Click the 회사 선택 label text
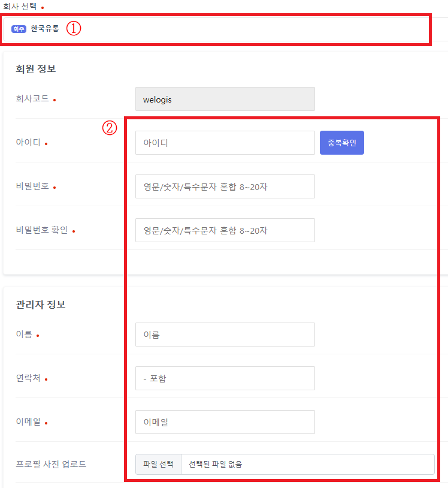 click(20, 6)
